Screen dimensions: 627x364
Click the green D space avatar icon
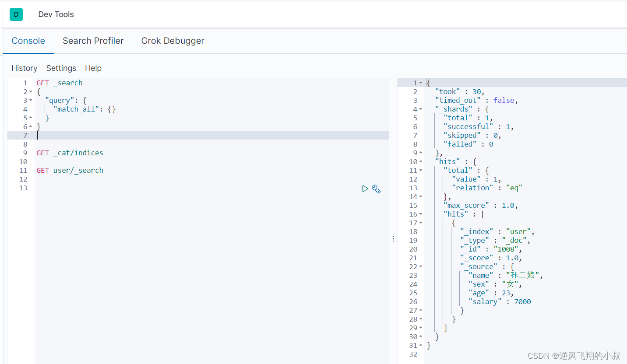pyautogui.click(x=16, y=14)
